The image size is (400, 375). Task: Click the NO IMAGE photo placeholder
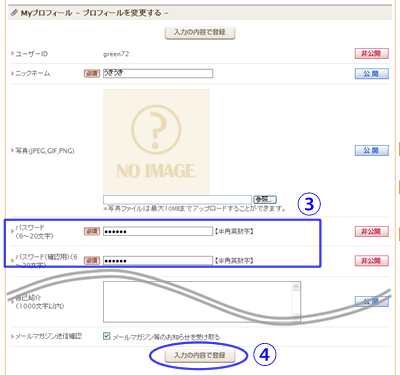pos(156,141)
